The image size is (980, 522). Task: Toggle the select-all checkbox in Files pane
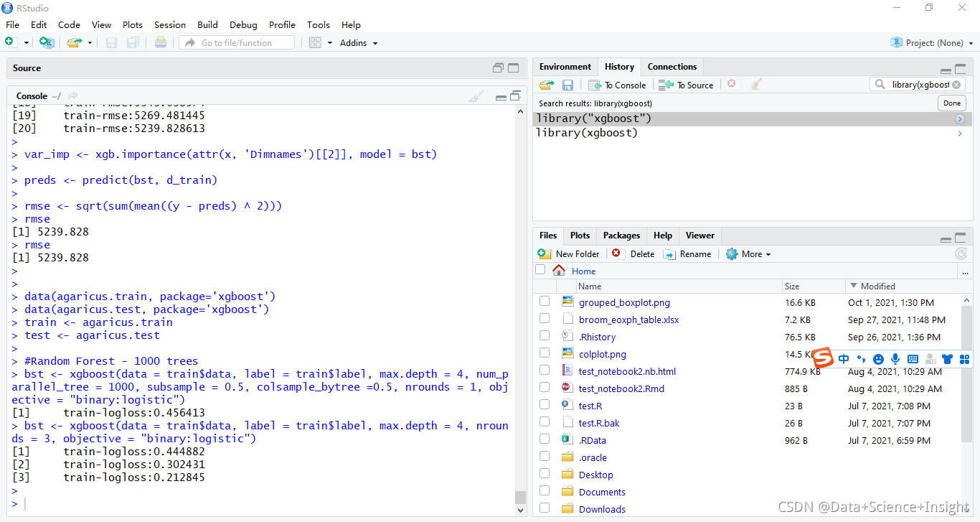(x=540, y=269)
